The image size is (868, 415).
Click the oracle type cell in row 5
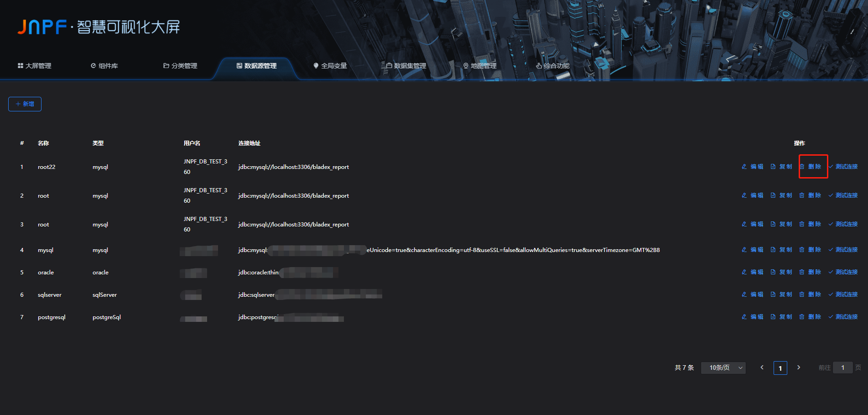point(100,273)
